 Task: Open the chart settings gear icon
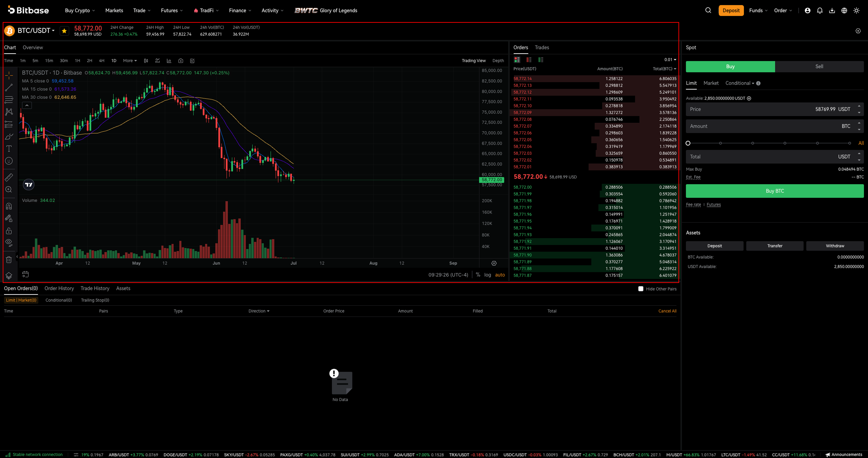(x=494, y=263)
